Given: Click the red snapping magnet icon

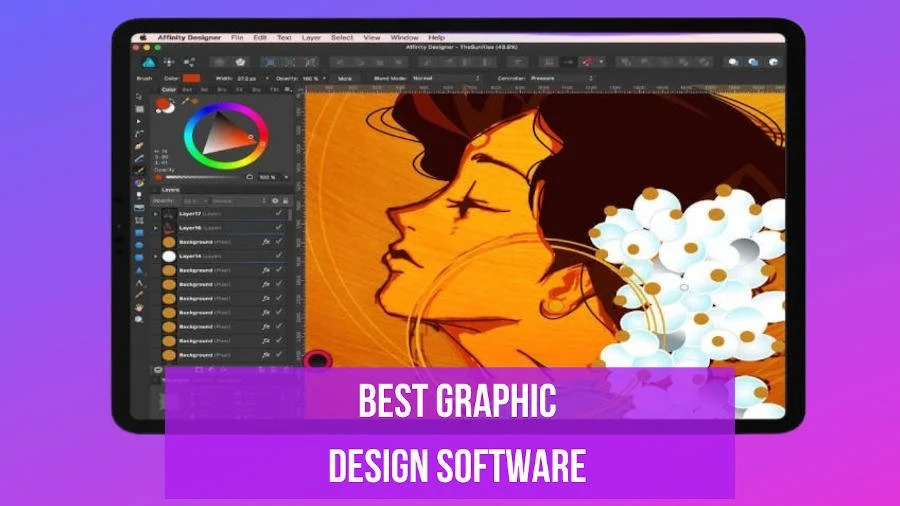Looking at the screenshot, I should (x=587, y=62).
